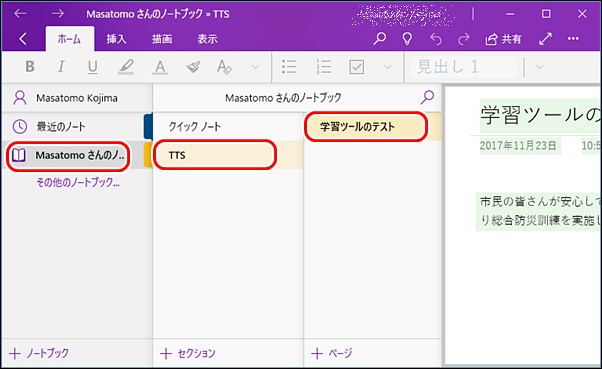Change font color with A icon
602x369 pixels.
(x=160, y=67)
